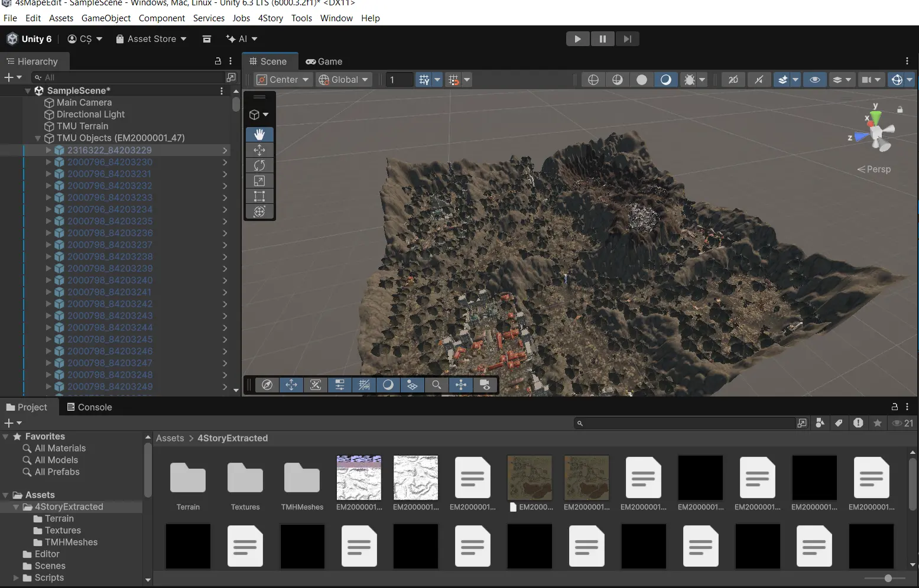The height and width of the screenshot is (588, 919).
Task: Switch to the Game tab
Action: 324,61
